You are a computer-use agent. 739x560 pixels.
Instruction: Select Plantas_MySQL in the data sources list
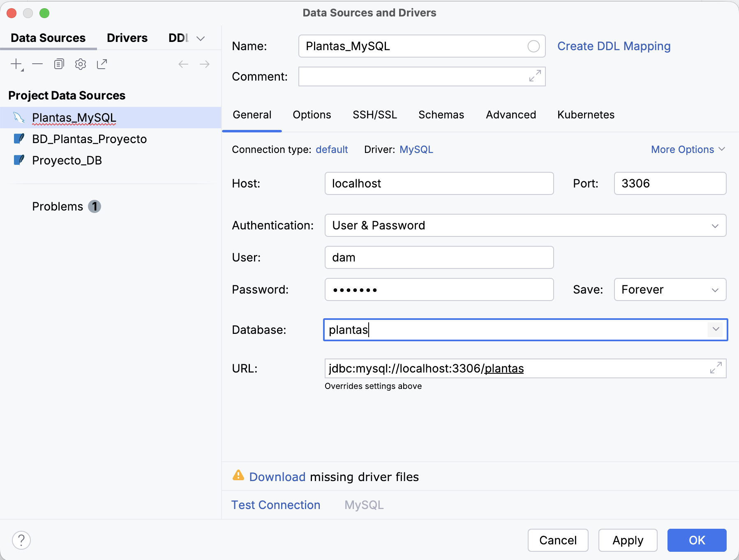point(111,118)
